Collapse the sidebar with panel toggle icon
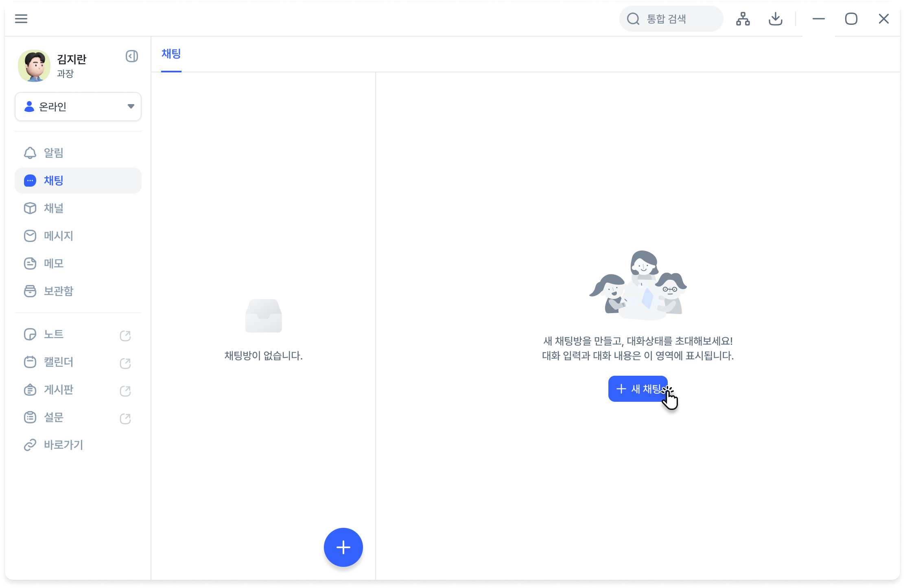 tap(131, 56)
